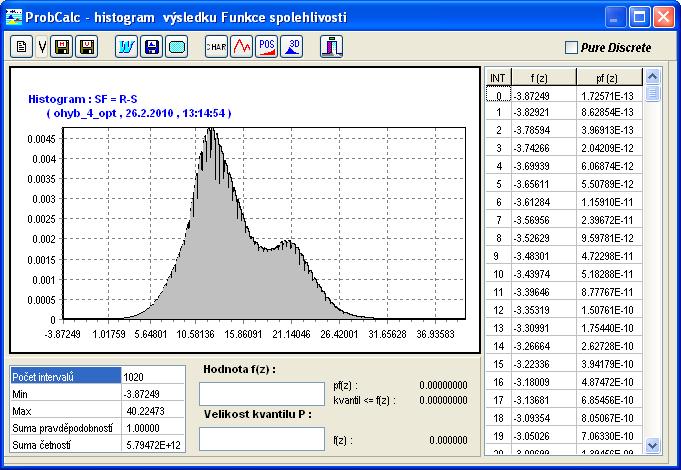Select cell value 5.18288E-11
The width and height of the screenshot is (681, 470).
pyautogui.click(x=609, y=275)
